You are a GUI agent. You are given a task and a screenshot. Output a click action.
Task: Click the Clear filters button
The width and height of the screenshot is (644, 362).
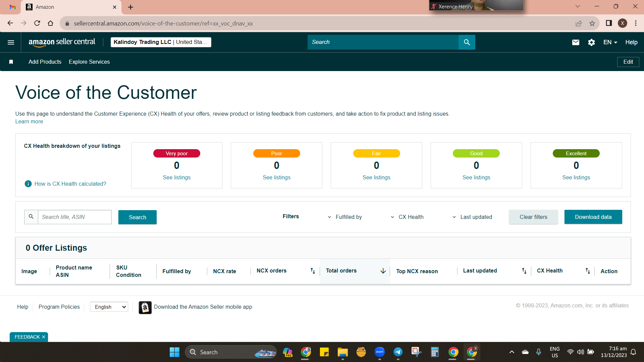[533, 217]
